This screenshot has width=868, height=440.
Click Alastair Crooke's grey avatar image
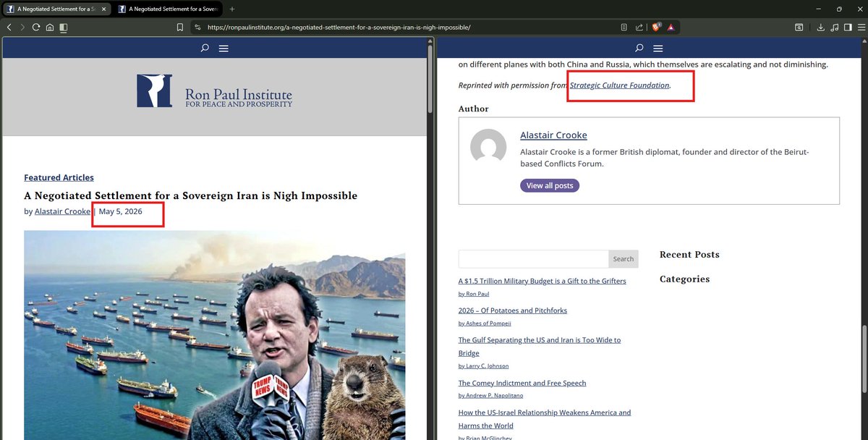pos(488,147)
